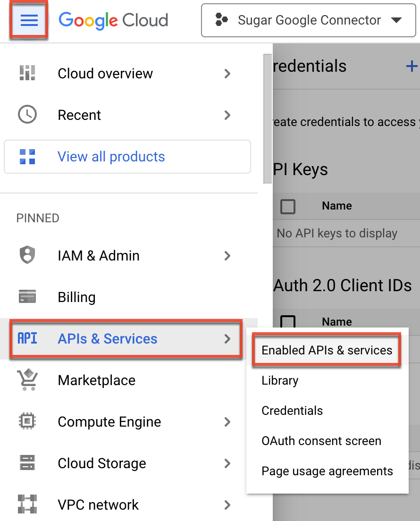The image size is (420, 521).
Task: Select Credentials from the submenu
Action: [292, 411]
